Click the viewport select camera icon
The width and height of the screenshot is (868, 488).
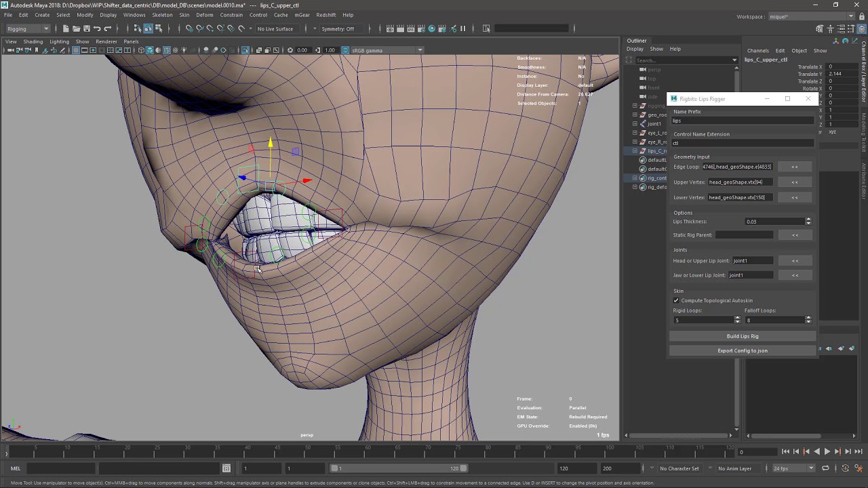10,50
